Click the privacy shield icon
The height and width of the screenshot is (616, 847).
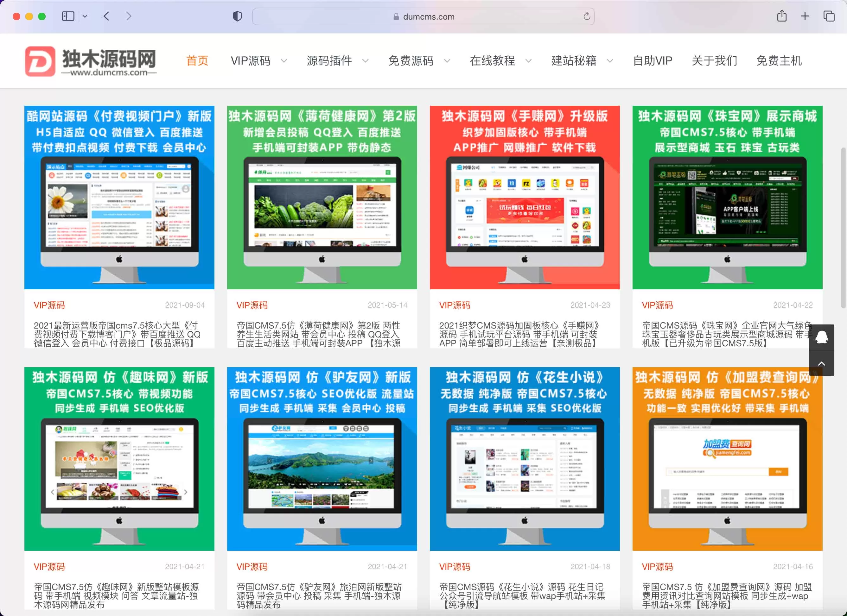coord(237,16)
